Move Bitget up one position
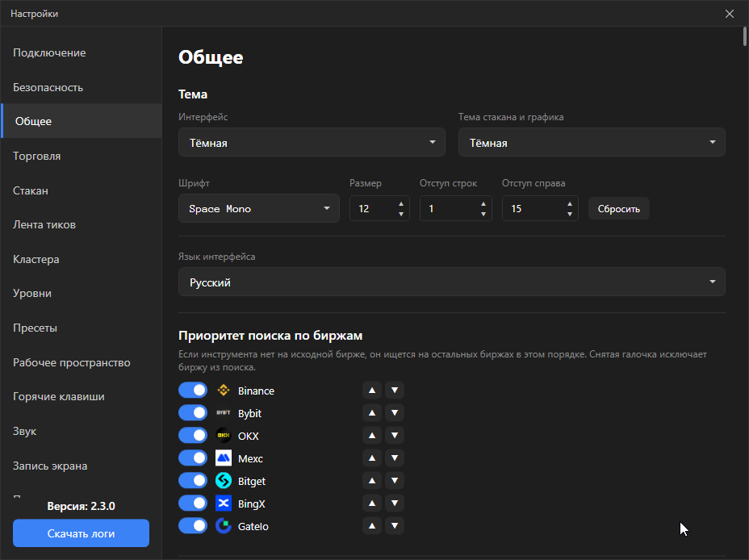Screen dimensions: 749x560 tap(371, 481)
